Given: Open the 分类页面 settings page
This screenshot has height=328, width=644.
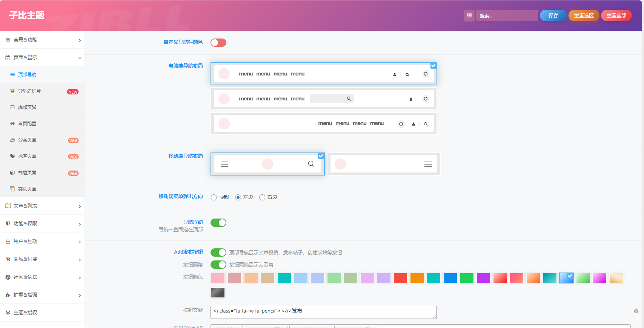Looking at the screenshot, I should tap(27, 140).
